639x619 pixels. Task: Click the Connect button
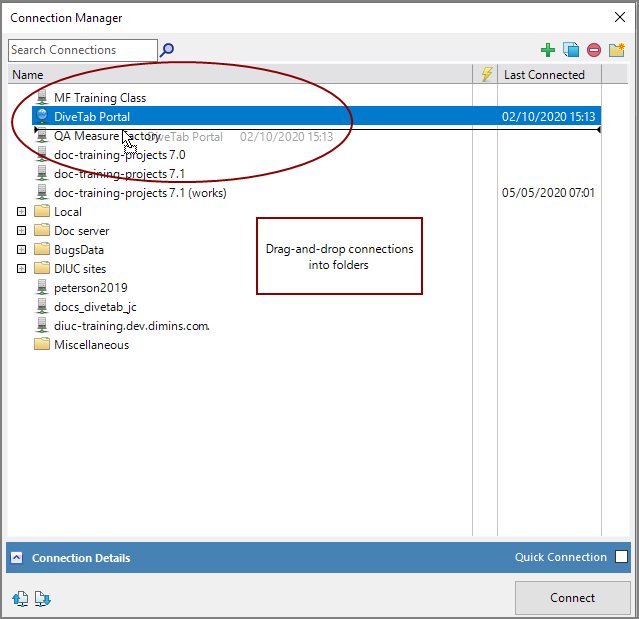pos(572,598)
